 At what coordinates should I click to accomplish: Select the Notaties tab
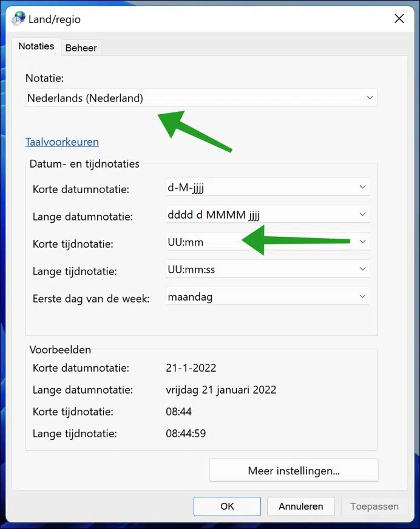[x=36, y=46]
